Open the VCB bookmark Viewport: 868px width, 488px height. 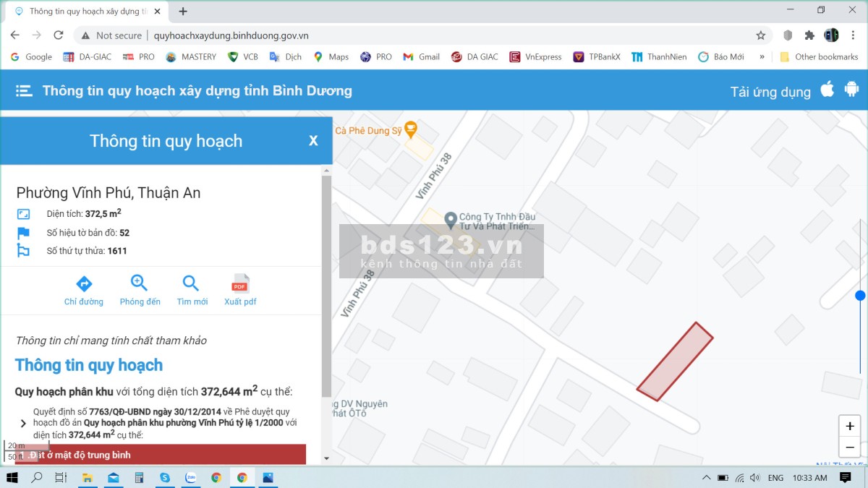242,56
